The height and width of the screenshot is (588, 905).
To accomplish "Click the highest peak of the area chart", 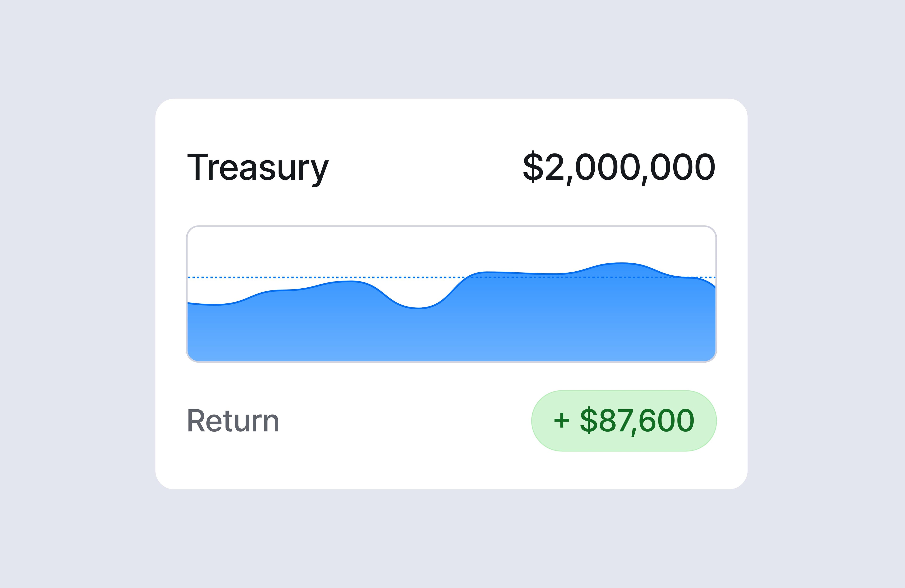I will [621, 263].
